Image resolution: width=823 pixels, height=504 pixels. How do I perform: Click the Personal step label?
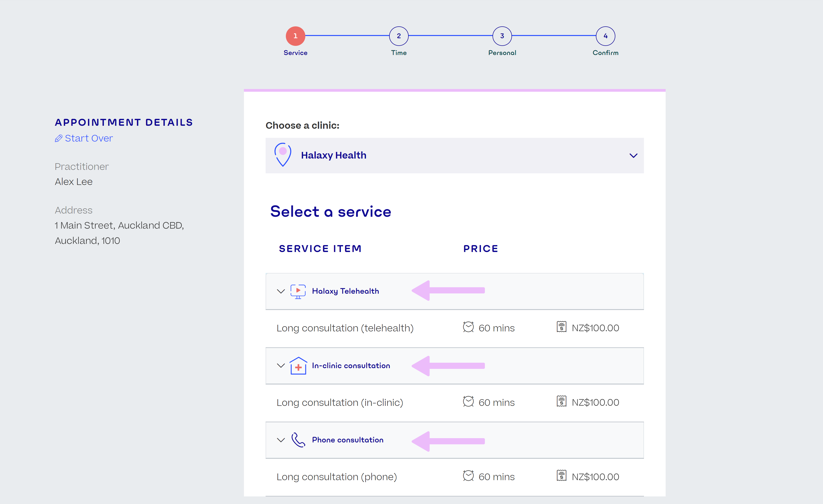tap(502, 53)
